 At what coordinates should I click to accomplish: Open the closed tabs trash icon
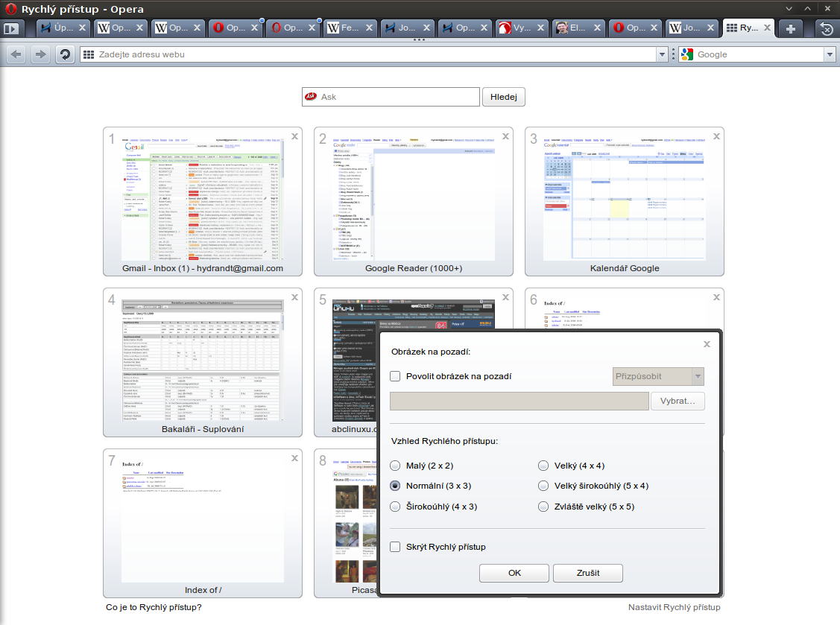pyautogui.click(x=827, y=28)
